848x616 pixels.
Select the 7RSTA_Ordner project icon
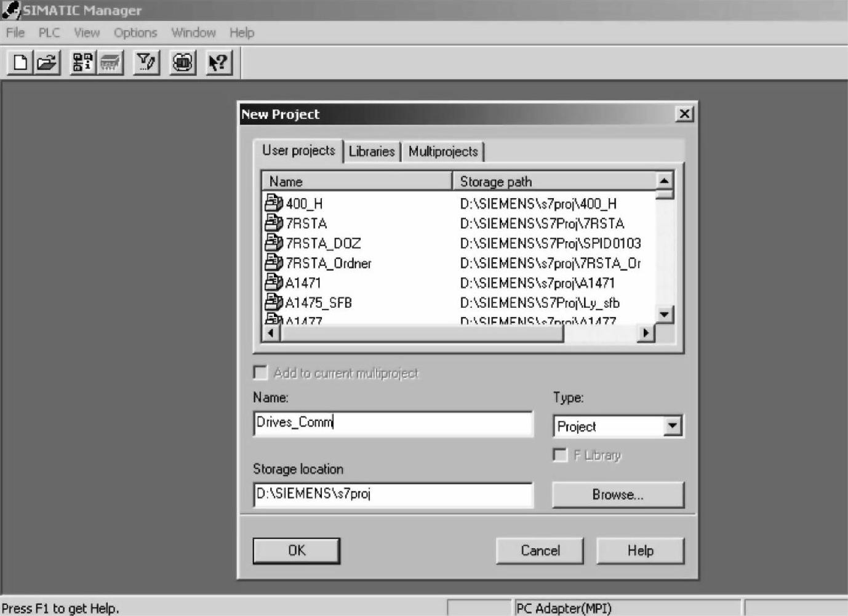(x=273, y=262)
